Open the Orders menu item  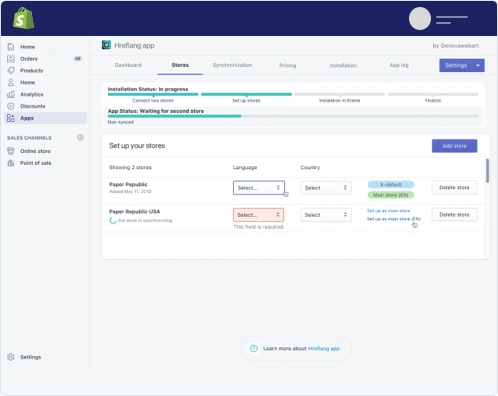(x=29, y=59)
